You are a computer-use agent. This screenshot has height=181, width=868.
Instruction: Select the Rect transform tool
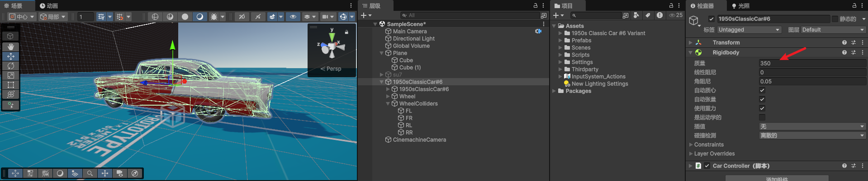[11, 84]
